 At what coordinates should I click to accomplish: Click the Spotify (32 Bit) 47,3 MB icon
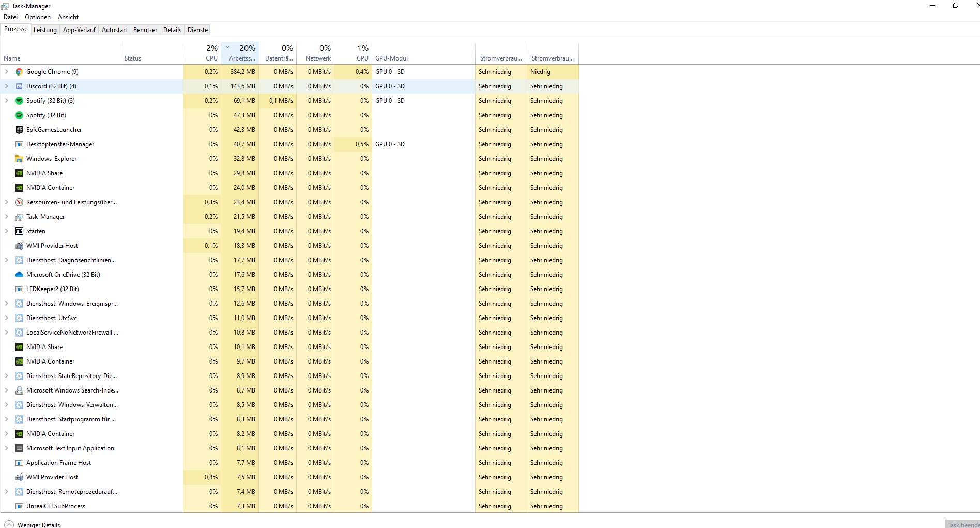point(19,115)
